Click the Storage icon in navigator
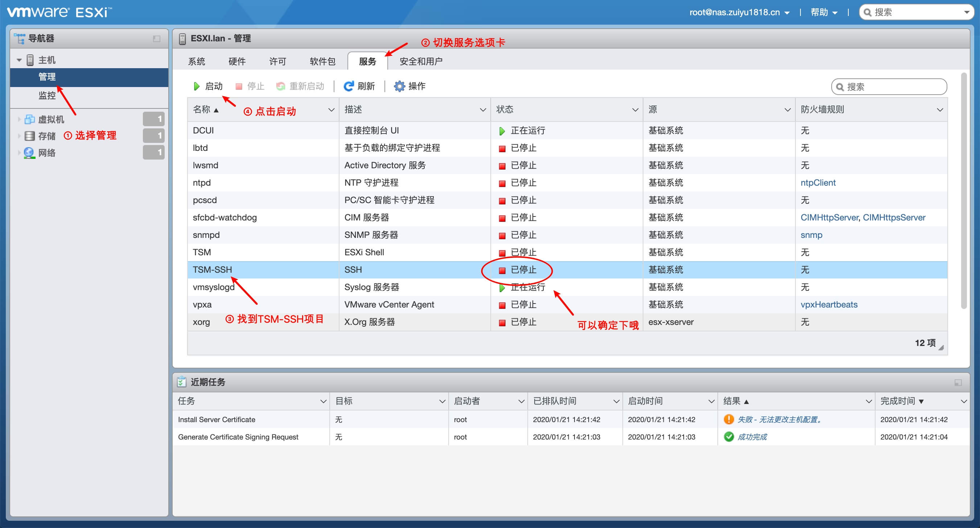This screenshot has width=980, height=528. [29, 136]
